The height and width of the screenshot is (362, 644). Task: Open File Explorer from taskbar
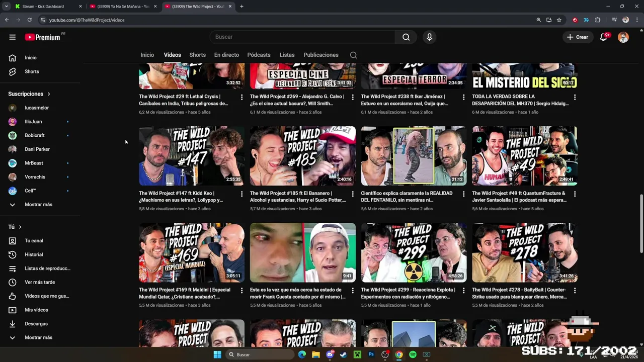[x=316, y=354]
